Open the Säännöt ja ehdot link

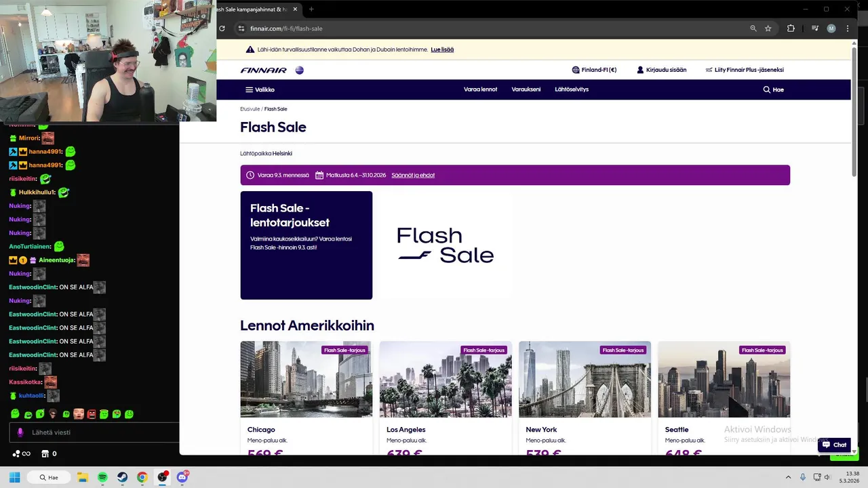coord(413,175)
